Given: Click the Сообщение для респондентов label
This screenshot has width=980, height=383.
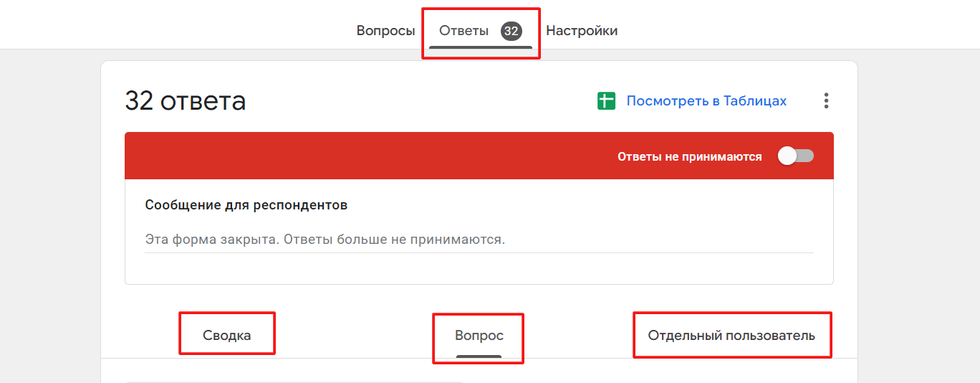Looking at the screenshot, I should (246, 205).
